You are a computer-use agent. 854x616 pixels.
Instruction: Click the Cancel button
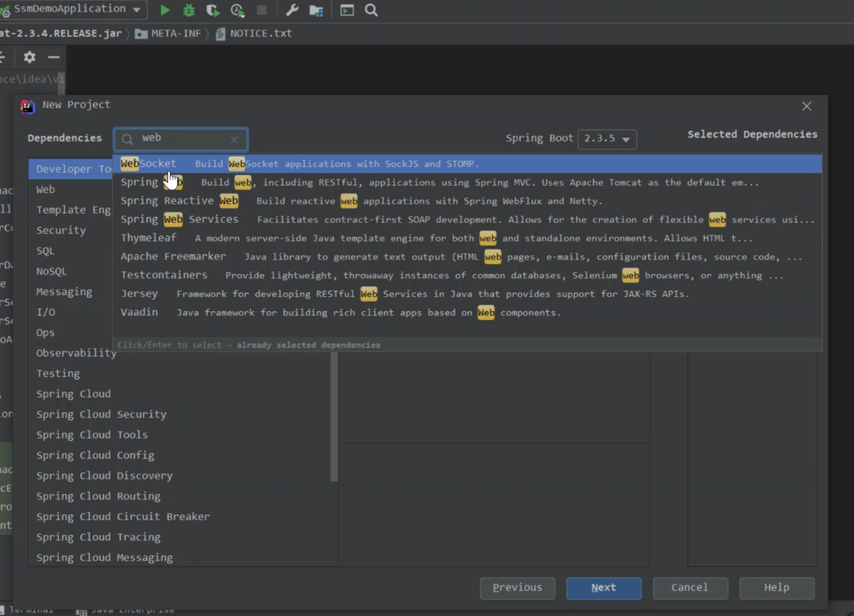click(690, 588)
